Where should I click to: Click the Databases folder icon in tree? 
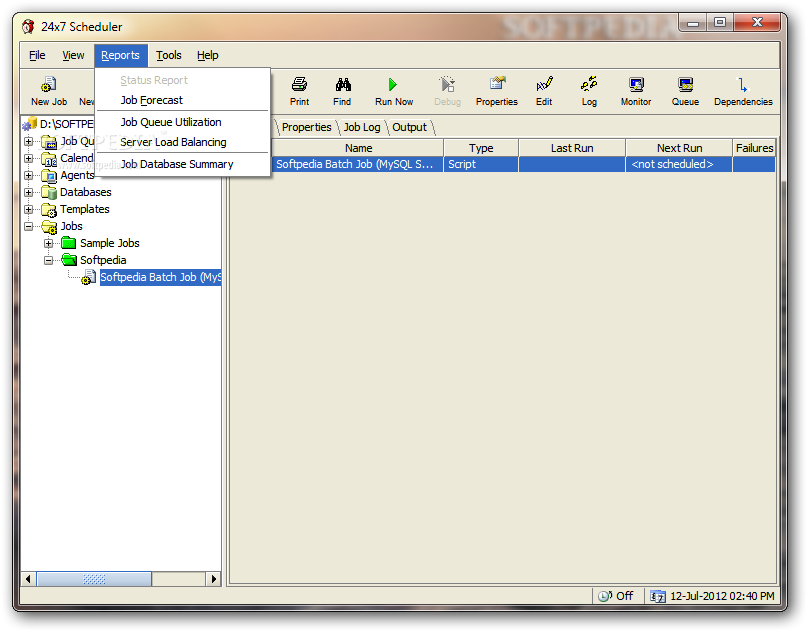[x=49, y=192]
